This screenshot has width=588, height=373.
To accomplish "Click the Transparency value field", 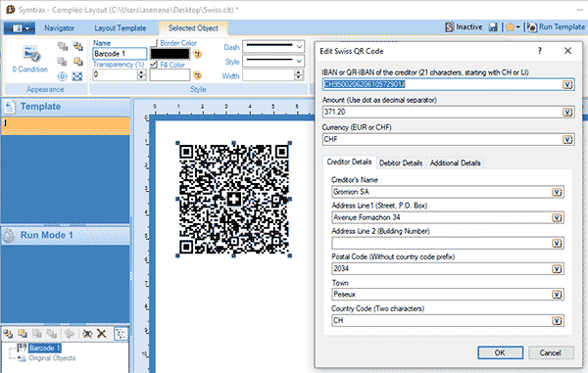I will click(115, 75).
